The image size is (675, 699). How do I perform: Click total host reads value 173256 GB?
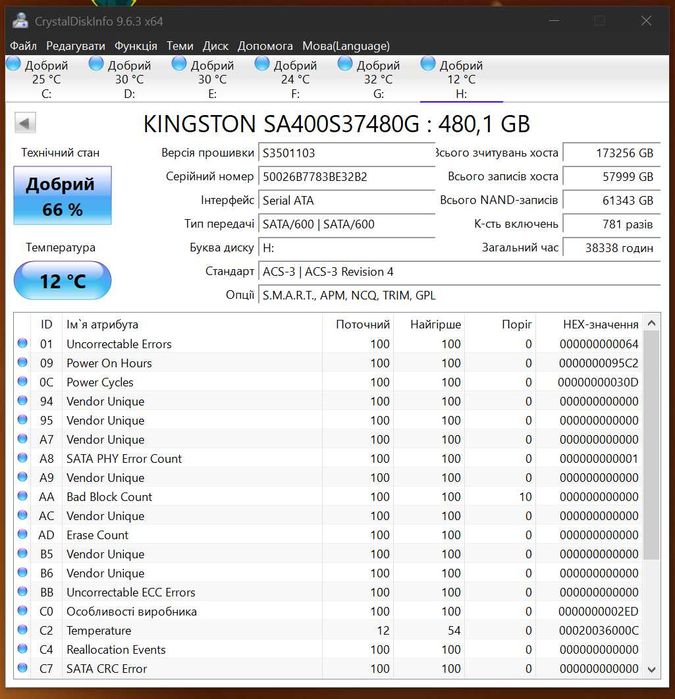(612, 153)
